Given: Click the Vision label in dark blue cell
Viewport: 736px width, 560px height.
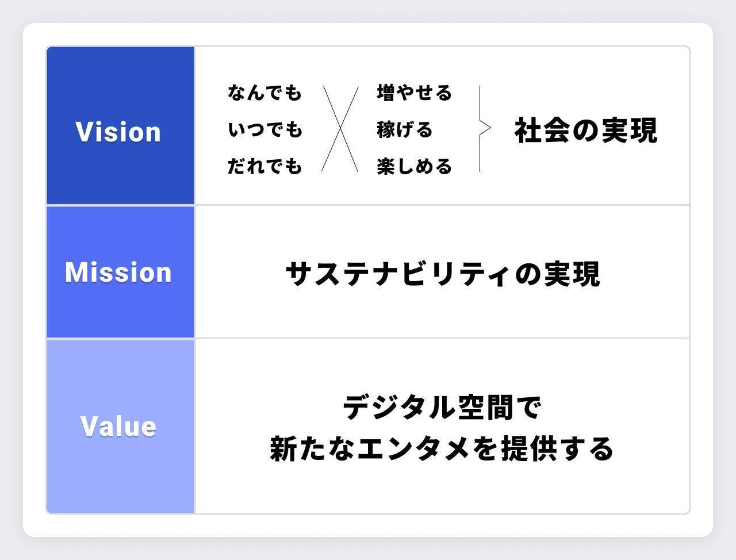Looking at the screenshot, I should tap(118, 132).
